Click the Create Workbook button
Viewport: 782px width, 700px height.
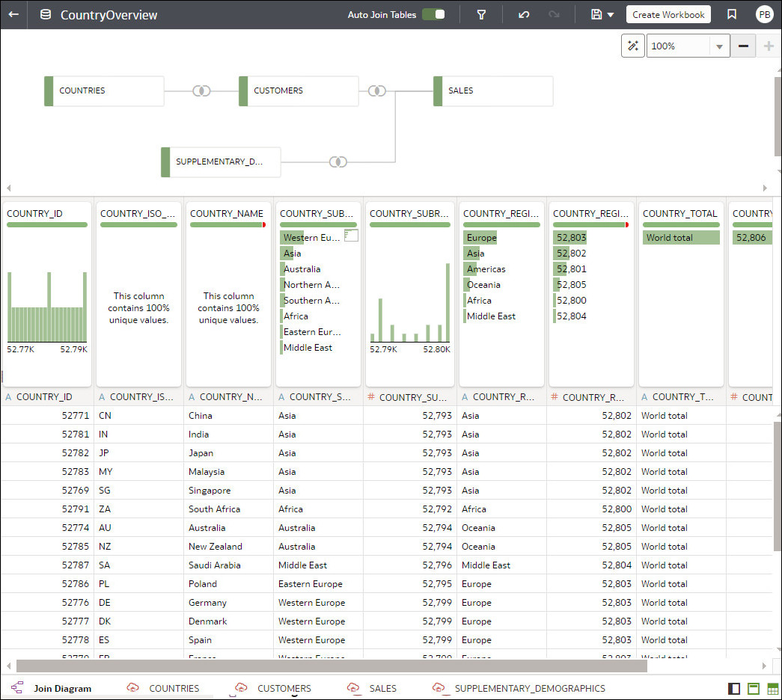[668, 14]
